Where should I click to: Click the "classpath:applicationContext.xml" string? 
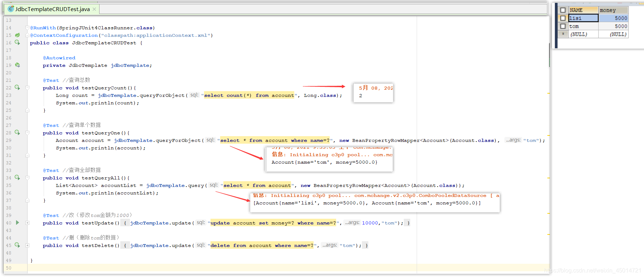point(155,35)
